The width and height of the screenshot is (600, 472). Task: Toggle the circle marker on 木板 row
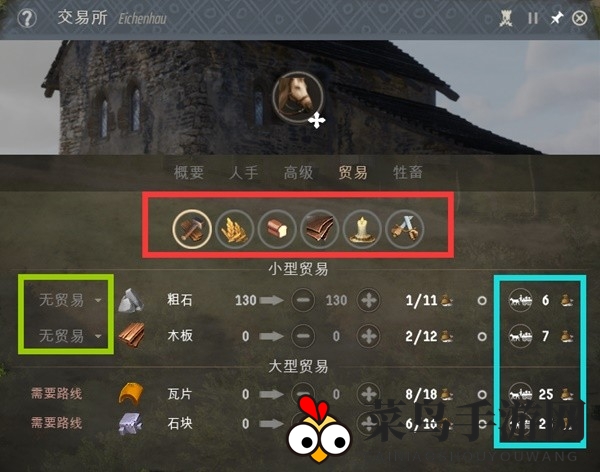[x=482, y=336]
